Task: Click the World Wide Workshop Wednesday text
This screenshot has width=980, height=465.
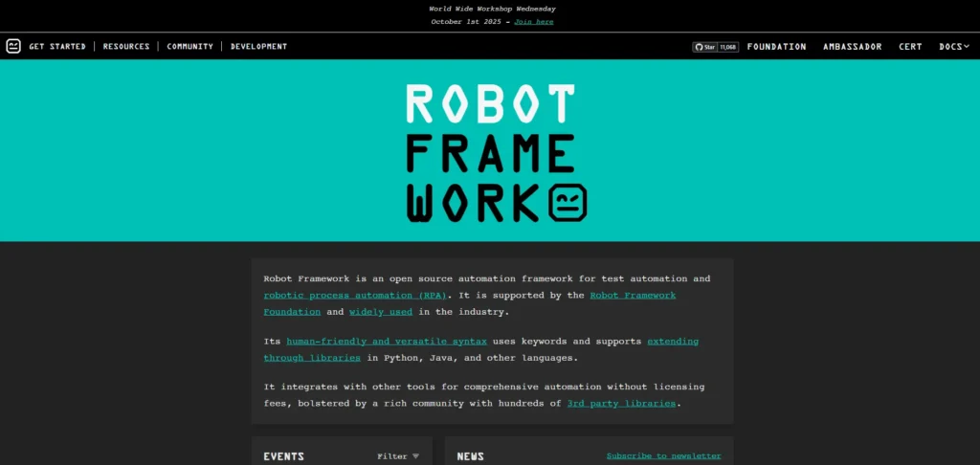Action: (492, 9)
